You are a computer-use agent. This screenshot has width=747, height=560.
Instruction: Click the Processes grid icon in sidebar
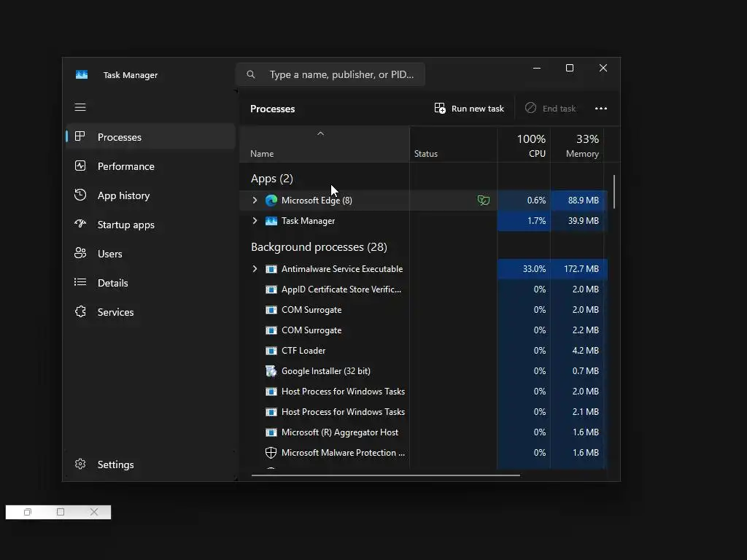80,136
